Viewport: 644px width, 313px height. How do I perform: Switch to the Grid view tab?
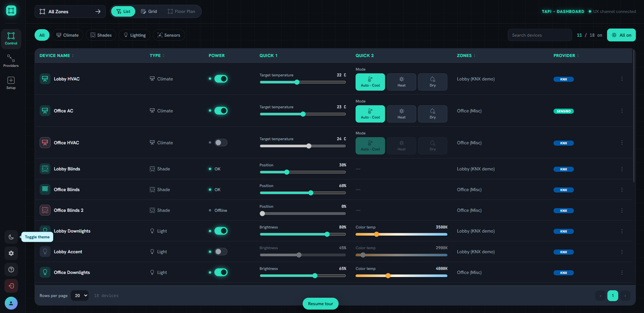point(149,12)
